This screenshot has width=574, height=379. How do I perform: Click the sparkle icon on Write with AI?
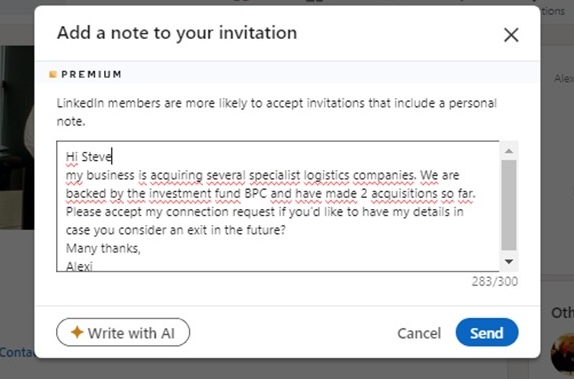click(77, 332)
